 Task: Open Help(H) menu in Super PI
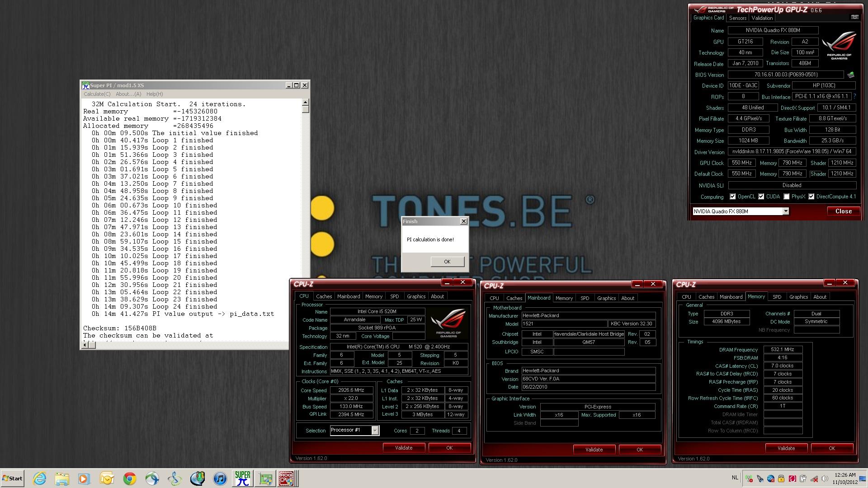[x=155, y=94]
